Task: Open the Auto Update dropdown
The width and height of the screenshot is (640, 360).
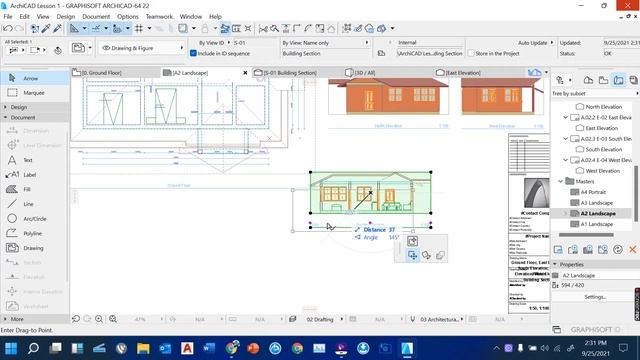Action: [x=536, y=43]
